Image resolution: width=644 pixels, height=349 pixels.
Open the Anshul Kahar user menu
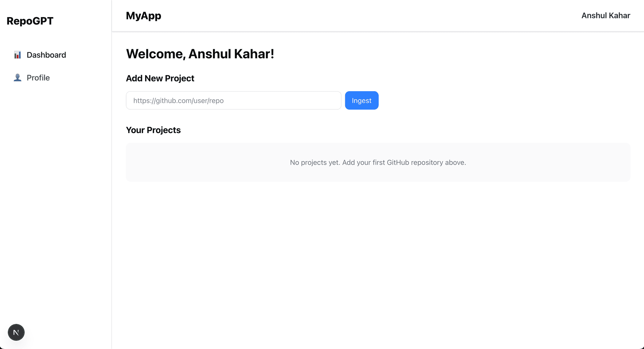point(606,16)
